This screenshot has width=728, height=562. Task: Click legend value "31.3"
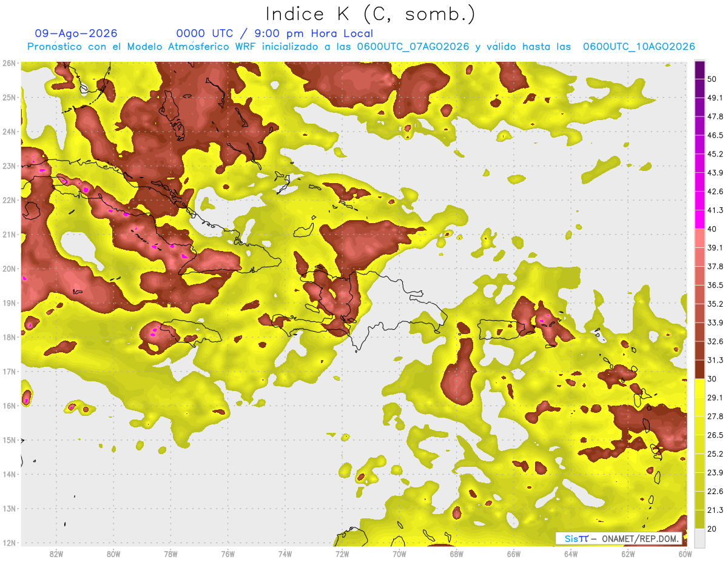[x=715, y=360]
